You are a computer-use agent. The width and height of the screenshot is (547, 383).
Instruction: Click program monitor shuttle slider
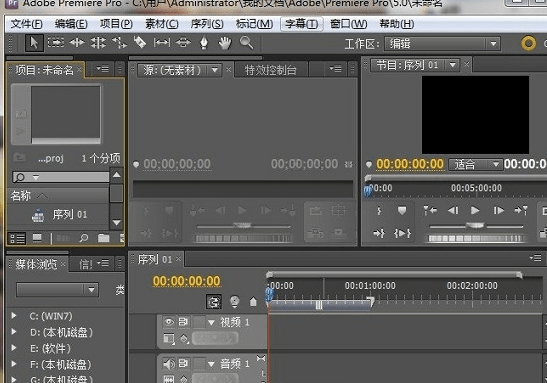[476, 226]
